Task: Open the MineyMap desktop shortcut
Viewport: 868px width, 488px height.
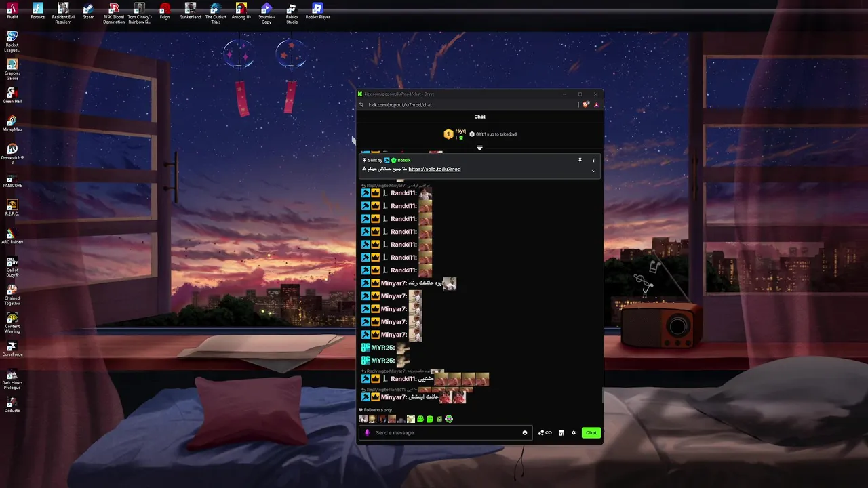Action: [12, 123]
